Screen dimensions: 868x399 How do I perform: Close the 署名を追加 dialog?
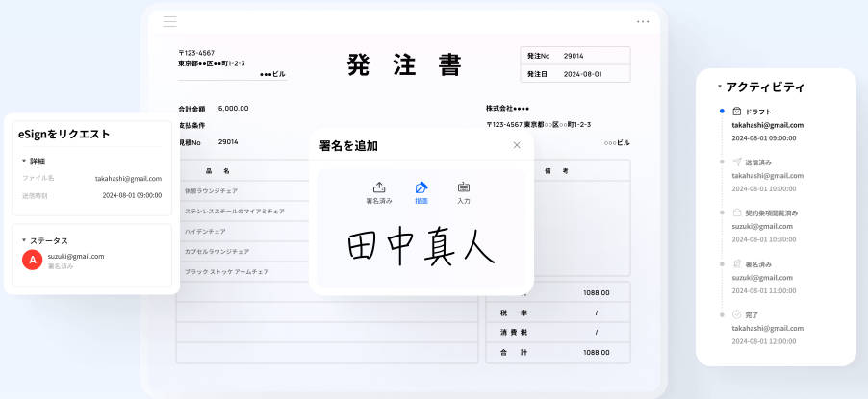(x=517, y=145)
